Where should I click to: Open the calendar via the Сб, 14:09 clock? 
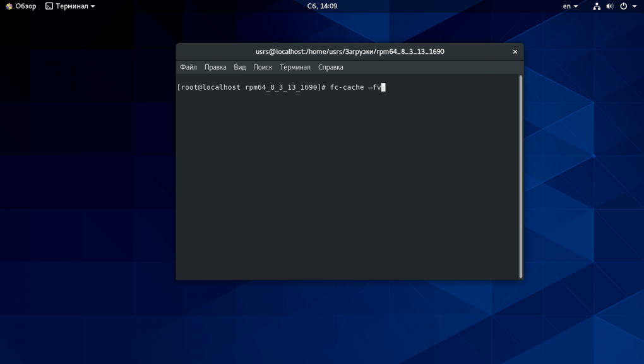click(322, 6)
